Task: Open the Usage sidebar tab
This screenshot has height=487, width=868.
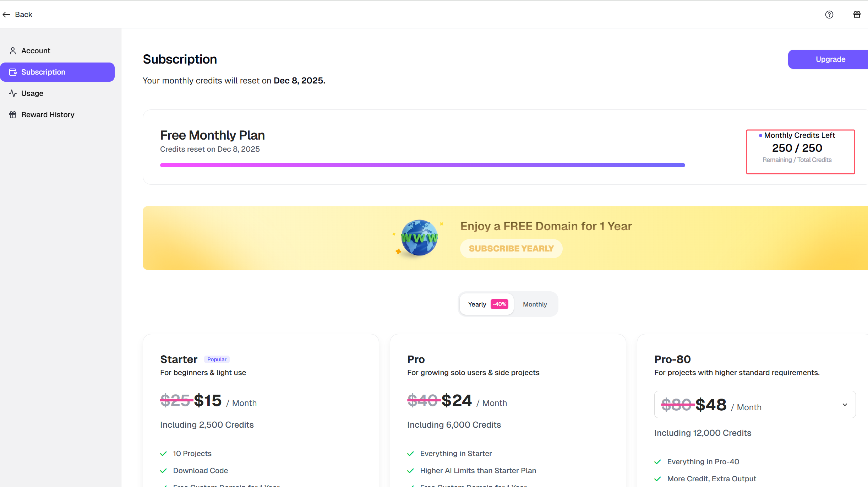Action: [32, 93]
